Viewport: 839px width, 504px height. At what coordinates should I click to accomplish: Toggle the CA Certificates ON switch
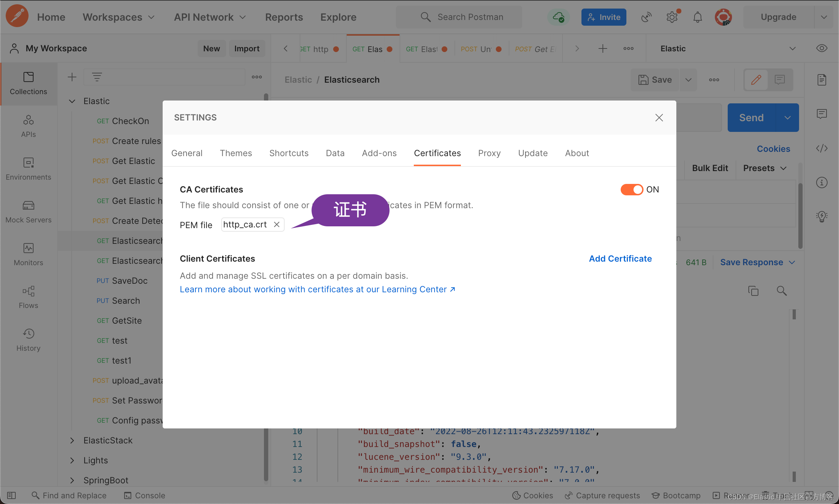pyautogui.click(x=632, y=189)
